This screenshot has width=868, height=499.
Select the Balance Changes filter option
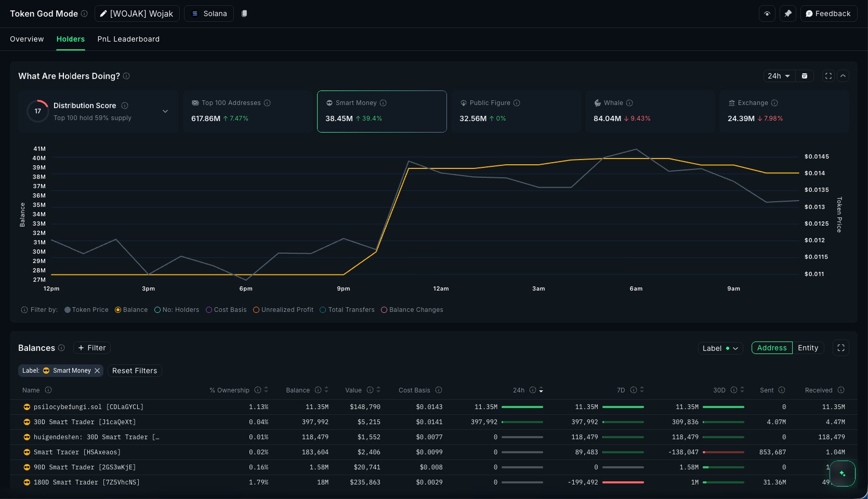pyautogui.click(x=384, y=310)
